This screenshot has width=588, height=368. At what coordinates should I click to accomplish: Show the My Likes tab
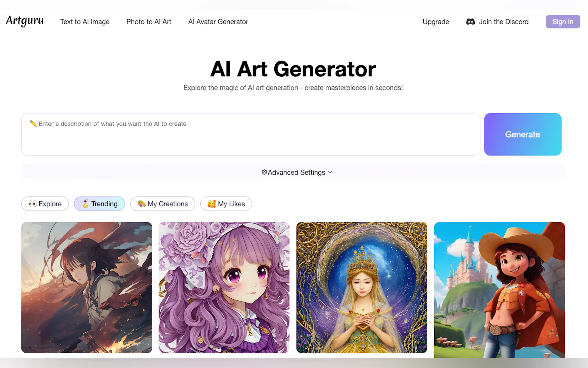pos(226,204)
